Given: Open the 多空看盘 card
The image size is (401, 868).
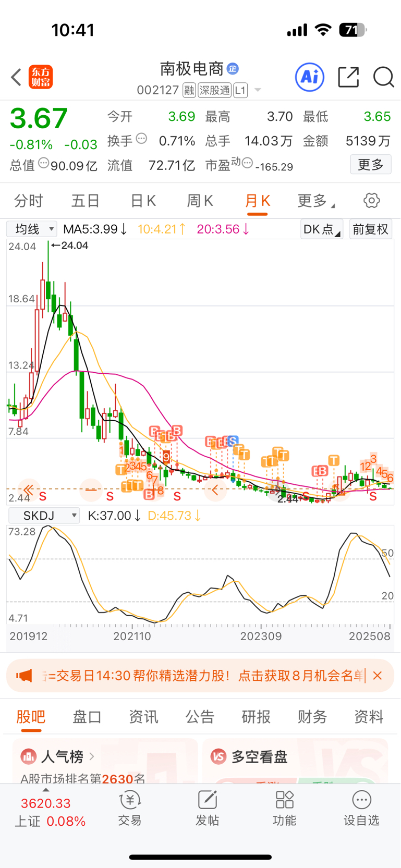Looking at the screenshot, I should pyautogui.click(x=295, y=761).
